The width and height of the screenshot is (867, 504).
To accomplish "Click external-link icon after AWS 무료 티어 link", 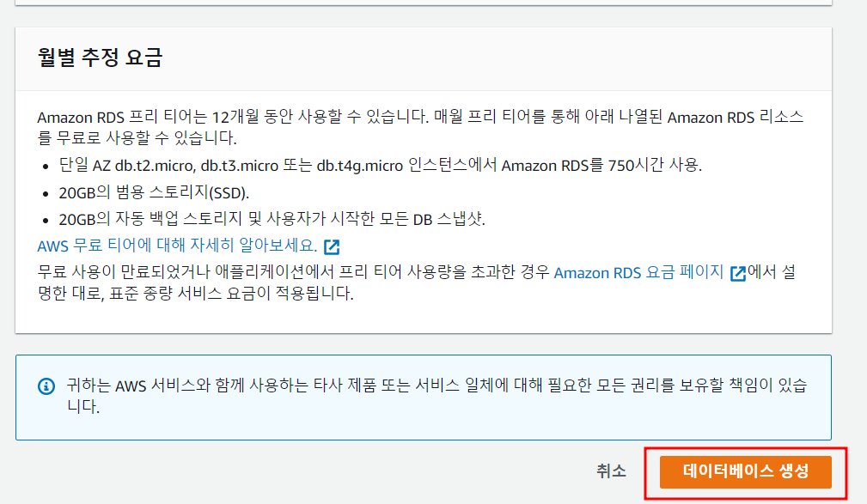I will (x=332, y=247).
